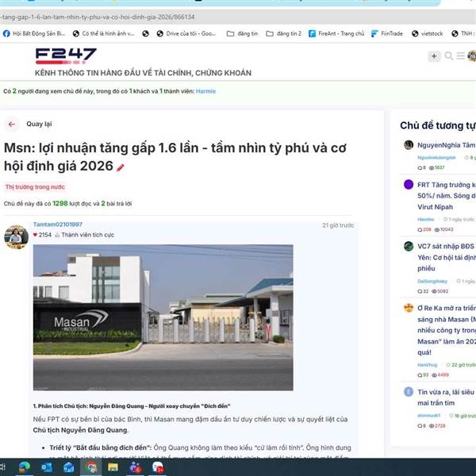Click '22 giờ trước' on Ơ Re Ka topic

point(461,365)
